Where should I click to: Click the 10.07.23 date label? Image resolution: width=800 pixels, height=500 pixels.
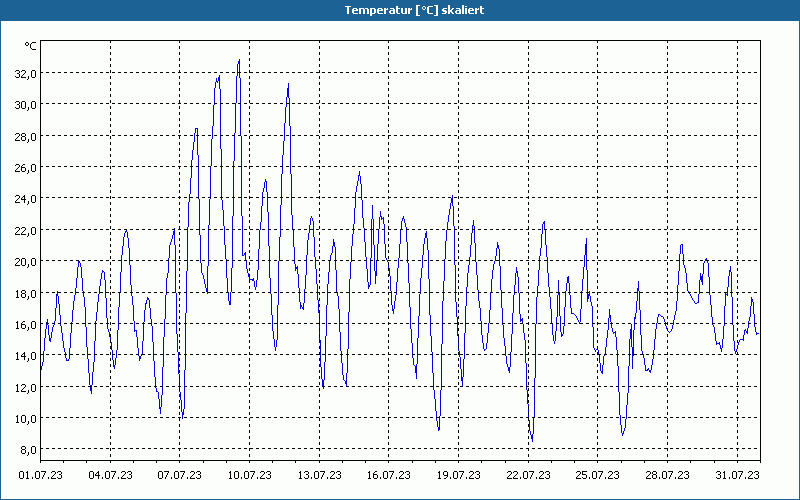pos(249,476)
